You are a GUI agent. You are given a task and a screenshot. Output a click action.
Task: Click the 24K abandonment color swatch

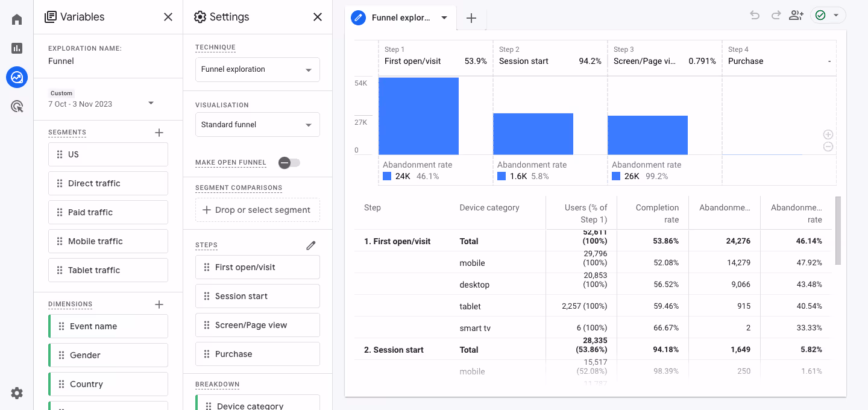point(387,177)
